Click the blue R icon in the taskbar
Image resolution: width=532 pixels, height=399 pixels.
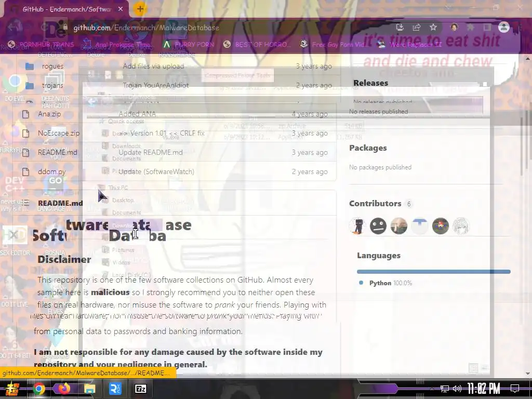click(x=115, y=389)
